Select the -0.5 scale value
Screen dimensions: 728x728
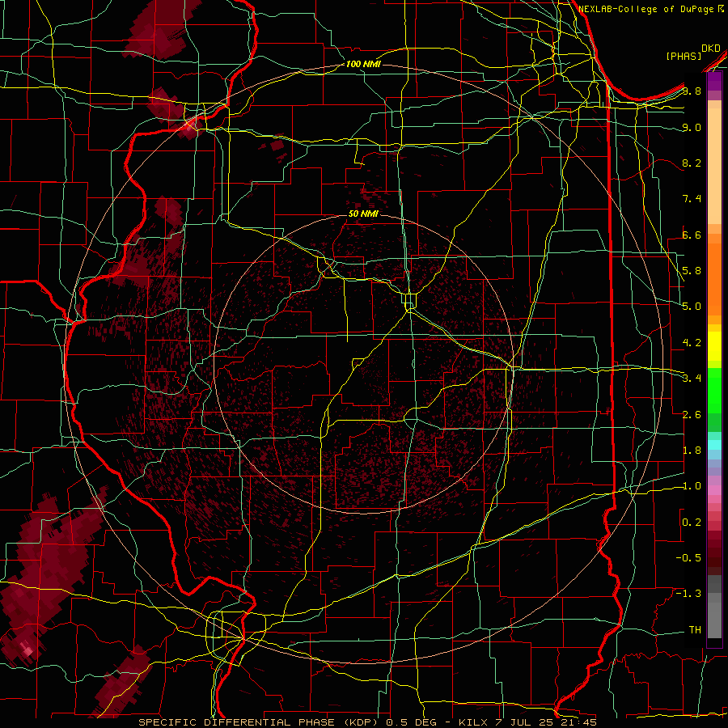[688, 558]
